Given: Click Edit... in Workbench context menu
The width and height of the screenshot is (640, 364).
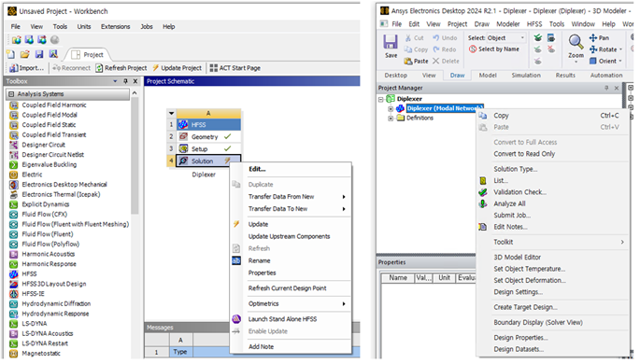Looking at the screenshot, I should 257,169.
